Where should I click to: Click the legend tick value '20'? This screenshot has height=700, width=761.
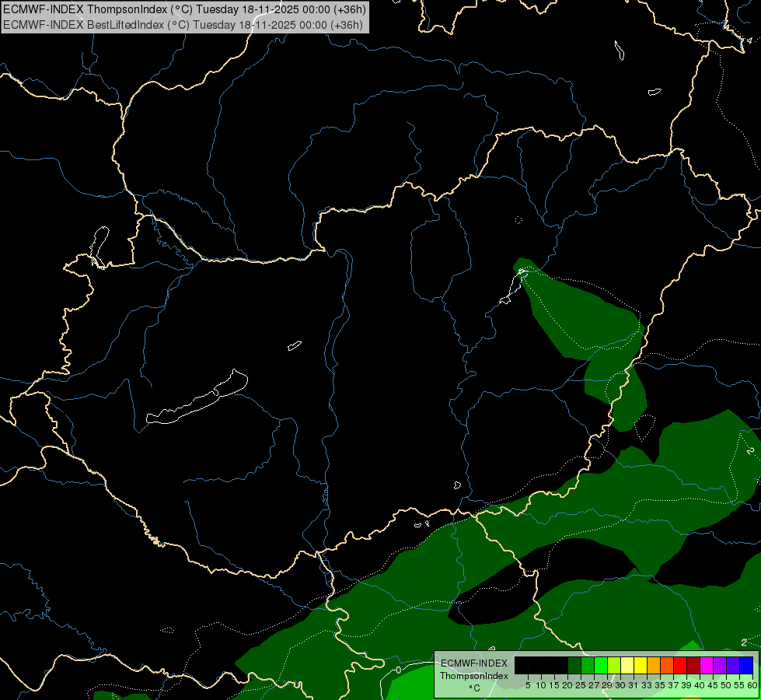567,685
